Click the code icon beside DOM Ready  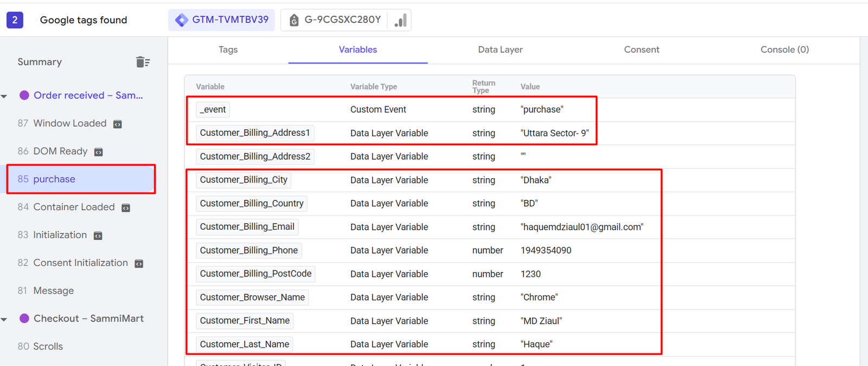click(98, 152)
